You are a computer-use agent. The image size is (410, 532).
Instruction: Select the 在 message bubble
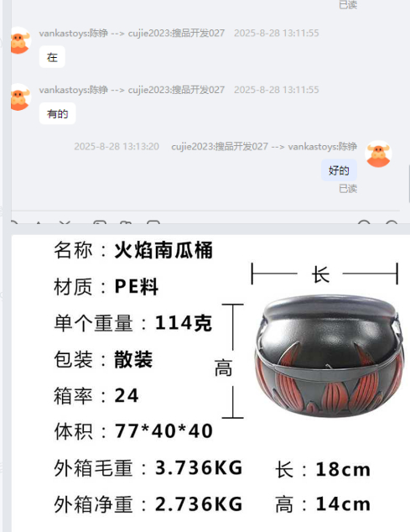[x=52, y=57]
